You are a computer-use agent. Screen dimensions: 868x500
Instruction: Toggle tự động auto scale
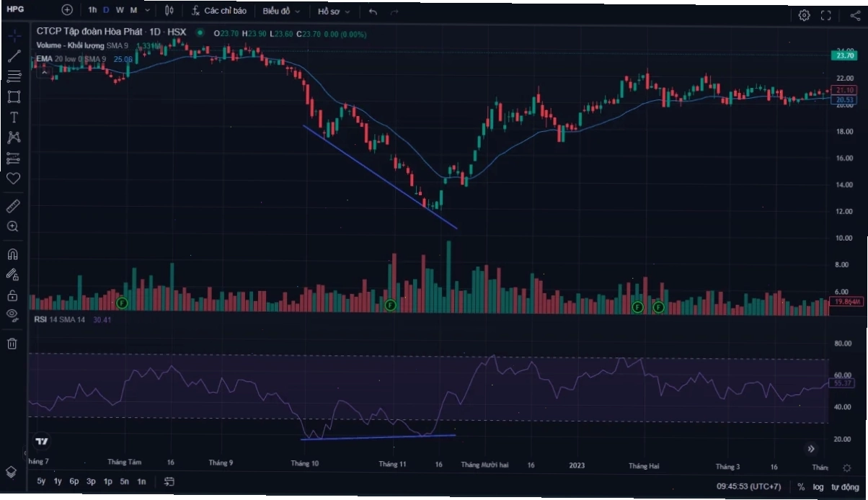[845, 488]
